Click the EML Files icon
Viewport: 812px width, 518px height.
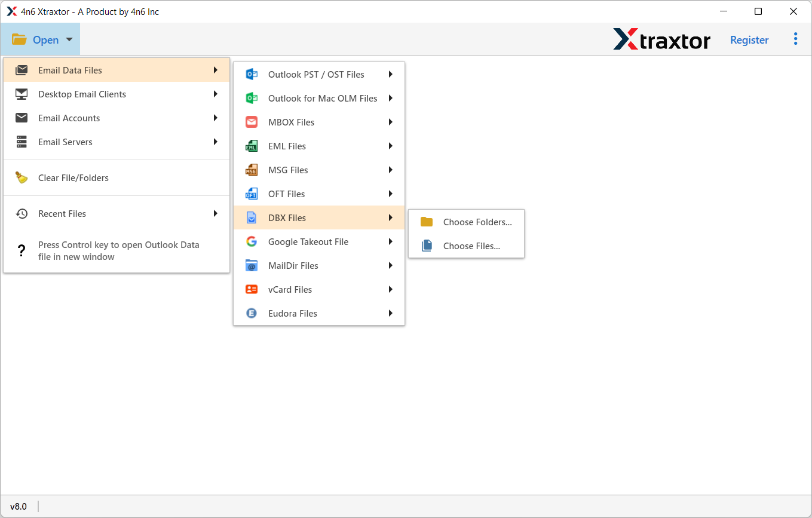[252, 146]
